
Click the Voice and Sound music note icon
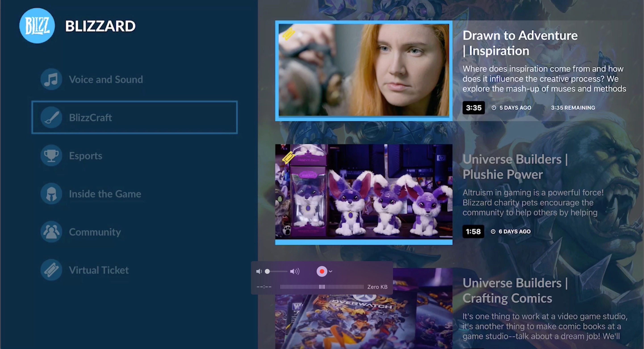pos(51,79)
